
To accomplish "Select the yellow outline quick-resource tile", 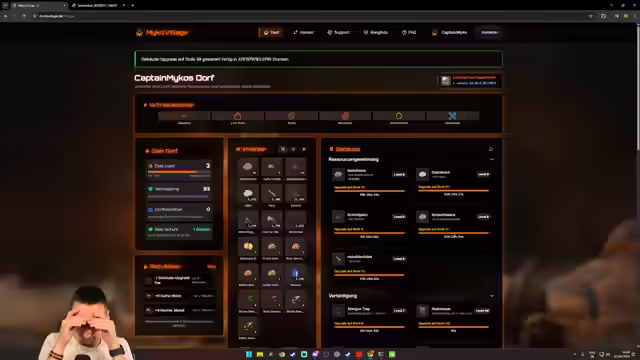I will [x=399, y=116].
